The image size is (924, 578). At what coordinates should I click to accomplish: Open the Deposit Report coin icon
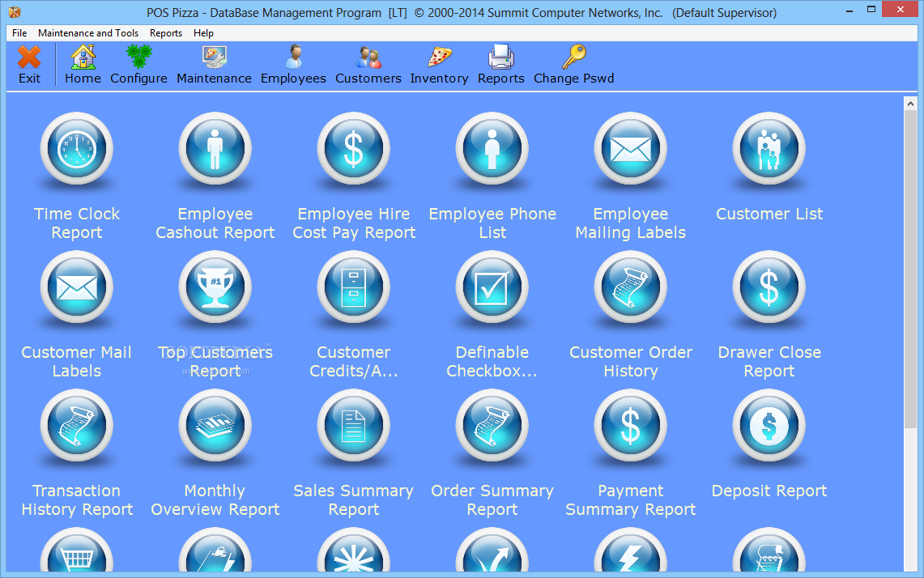point(769,426)
